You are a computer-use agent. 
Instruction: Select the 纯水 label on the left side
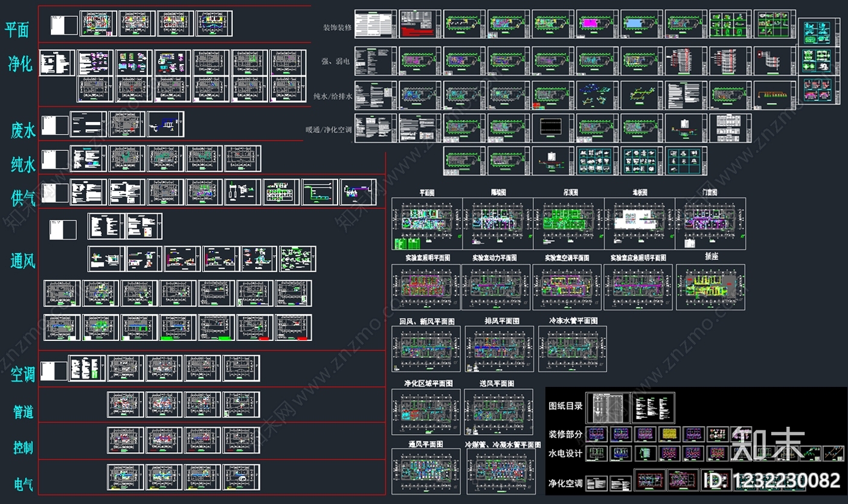23,164
